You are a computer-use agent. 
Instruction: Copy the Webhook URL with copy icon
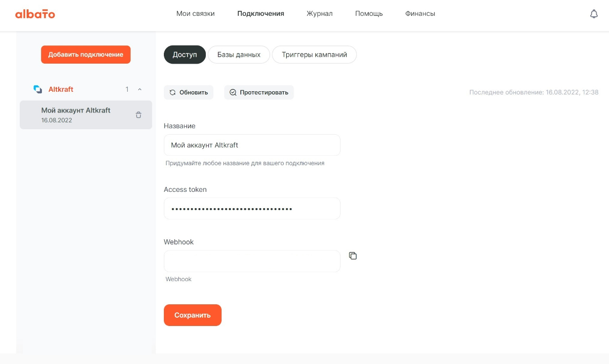tap(353, 255)
